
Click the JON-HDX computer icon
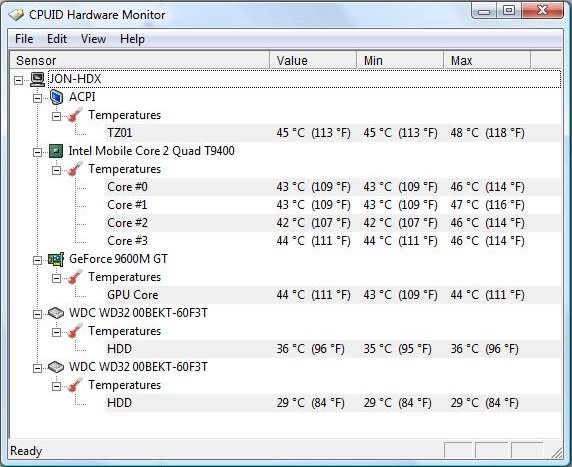pyautogui.click(x=37, y=79)
